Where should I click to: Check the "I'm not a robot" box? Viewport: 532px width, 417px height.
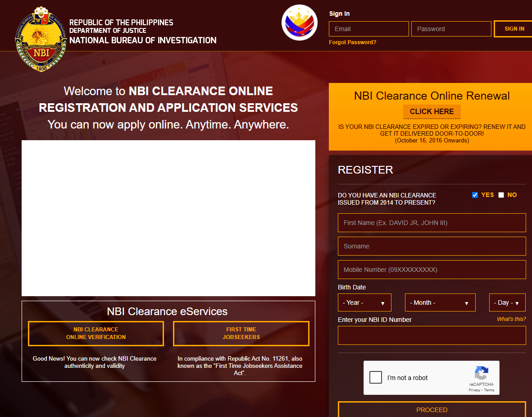coord(375,377)
